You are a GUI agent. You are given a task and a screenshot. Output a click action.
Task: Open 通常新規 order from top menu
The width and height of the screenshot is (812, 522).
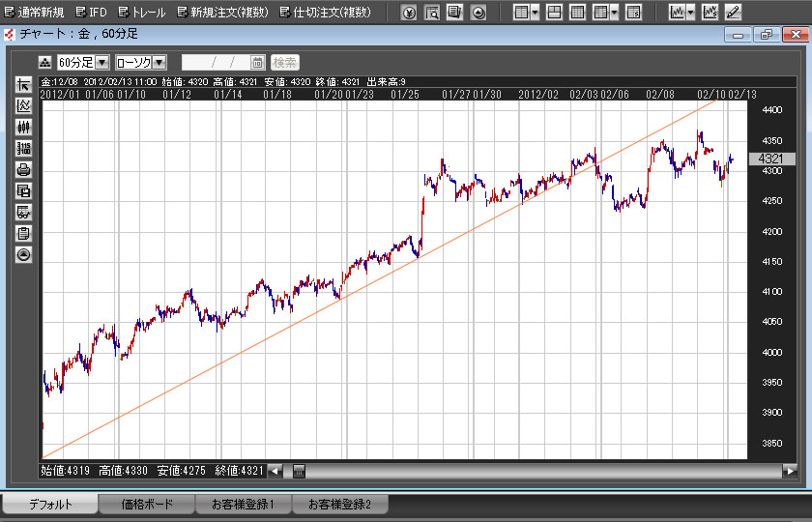pyautogui.click(x=34, y=13)
